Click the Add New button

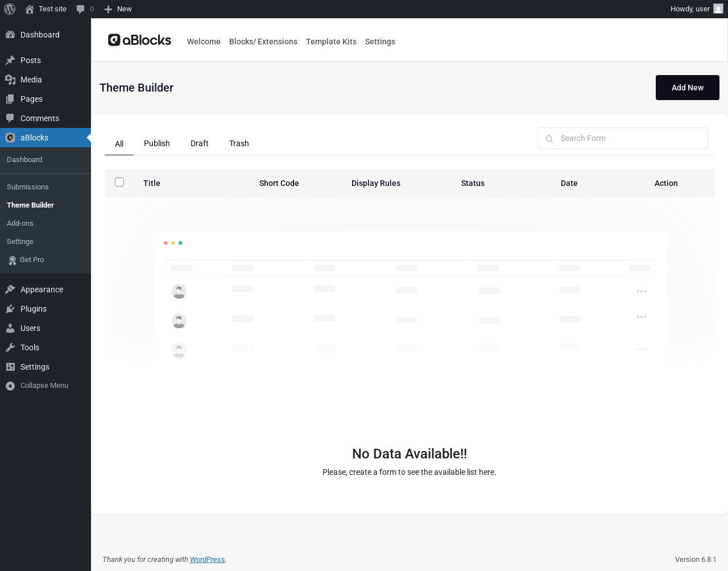(688, 88)
